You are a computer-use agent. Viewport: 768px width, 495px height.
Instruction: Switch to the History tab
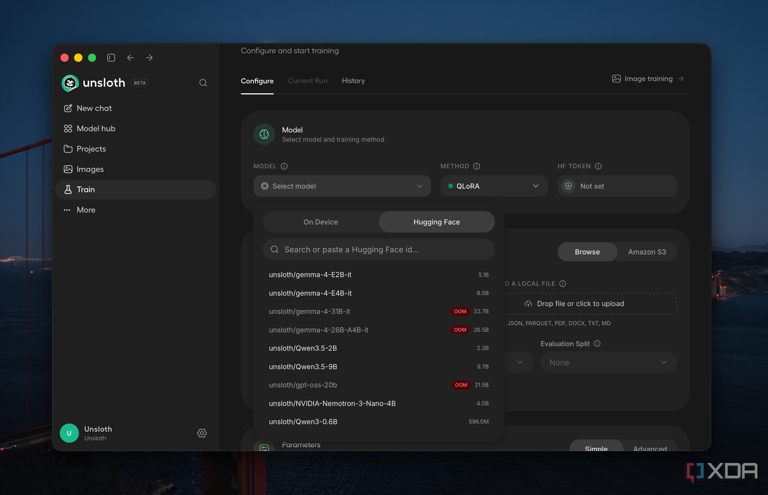[353, 81]
